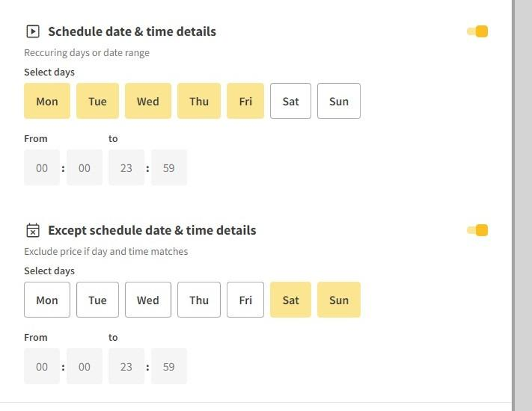
Task: Click the Schedule From hour field
Action: (42, 168)
